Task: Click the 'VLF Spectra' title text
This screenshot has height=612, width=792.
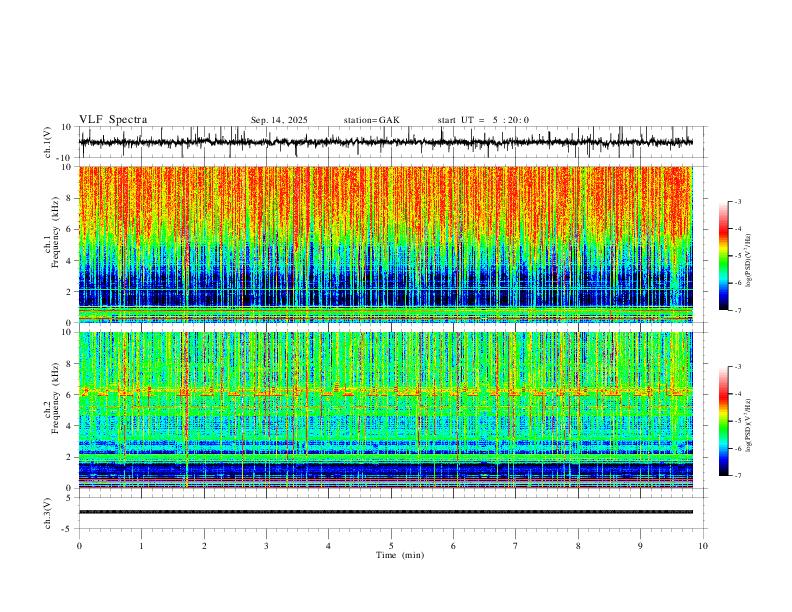Action: (113, 120)
